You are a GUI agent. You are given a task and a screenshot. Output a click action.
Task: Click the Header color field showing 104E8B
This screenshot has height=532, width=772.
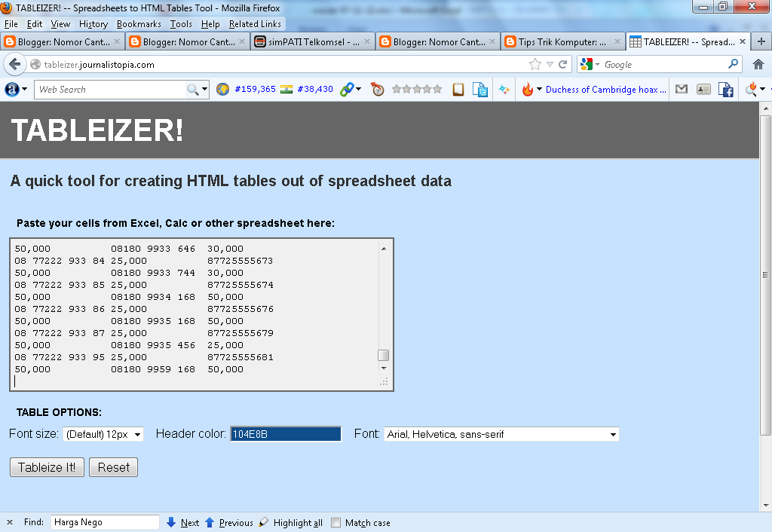285,433
